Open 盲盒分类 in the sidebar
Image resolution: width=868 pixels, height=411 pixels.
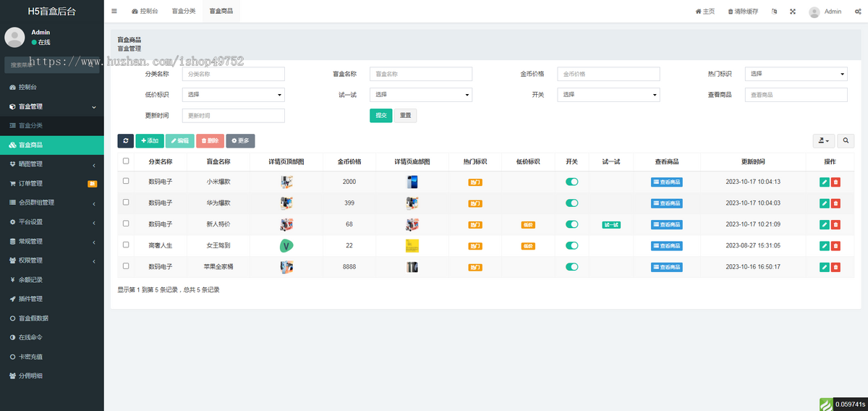coord(52,126)
